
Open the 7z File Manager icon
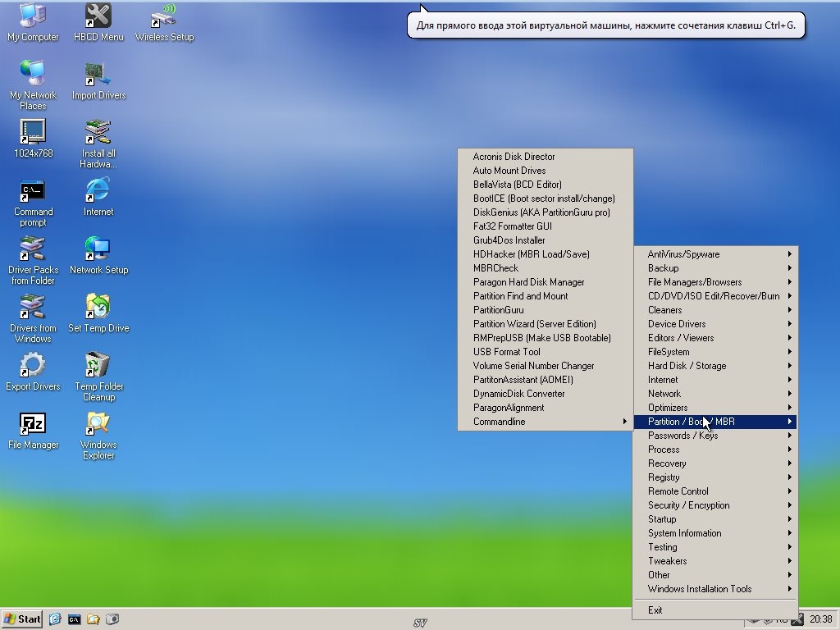33,424
